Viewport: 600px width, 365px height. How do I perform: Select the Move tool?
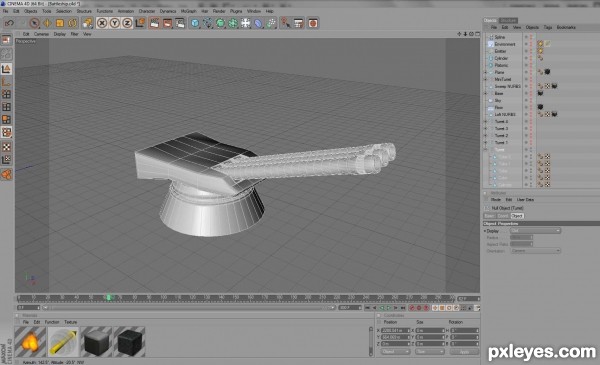click(47, 23)
